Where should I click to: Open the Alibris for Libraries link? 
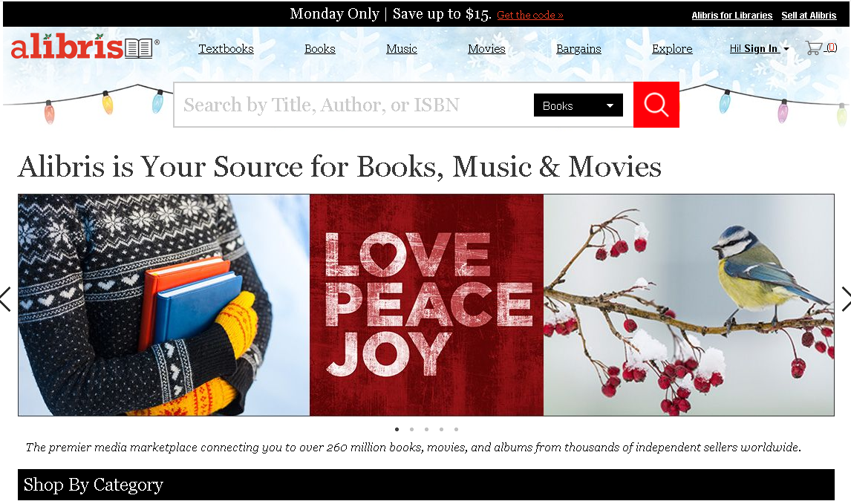coord(731,15)
